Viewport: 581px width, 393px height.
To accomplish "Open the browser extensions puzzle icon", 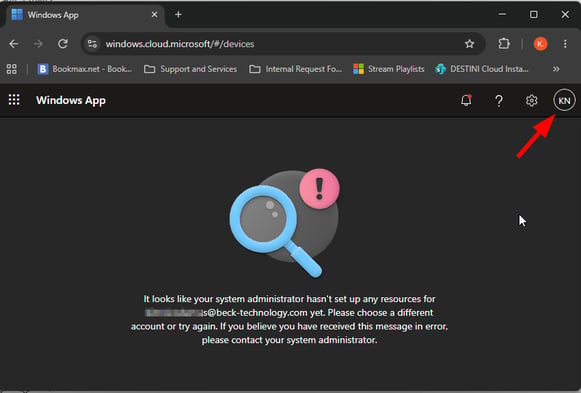I will (x=504, y=44).
